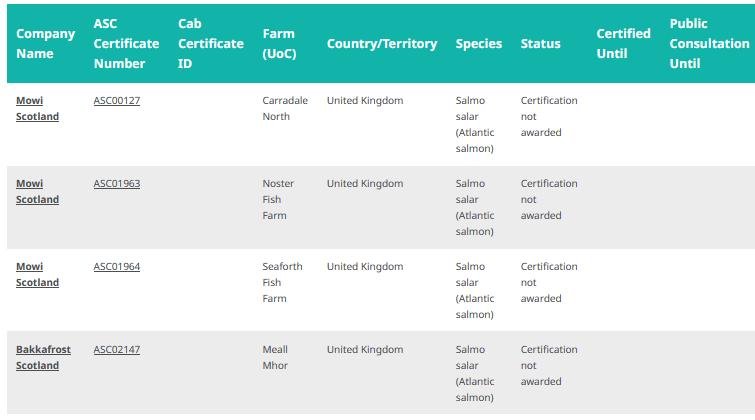Viewport: 755px width, 420px height.
Task: Click the Status column header
Action: pos(540,44)
